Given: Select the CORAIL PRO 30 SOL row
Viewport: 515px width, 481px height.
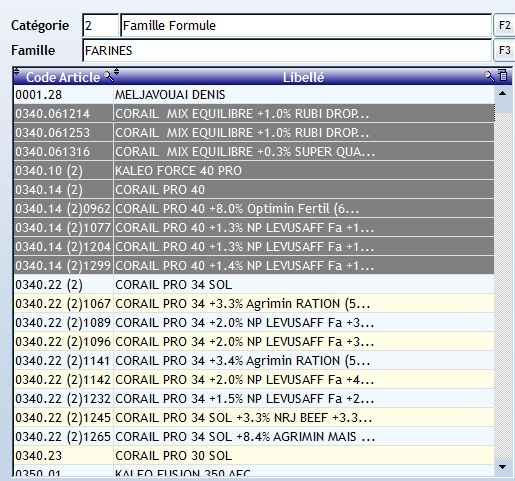Looking at the screenshot, I should coord(254,456).
